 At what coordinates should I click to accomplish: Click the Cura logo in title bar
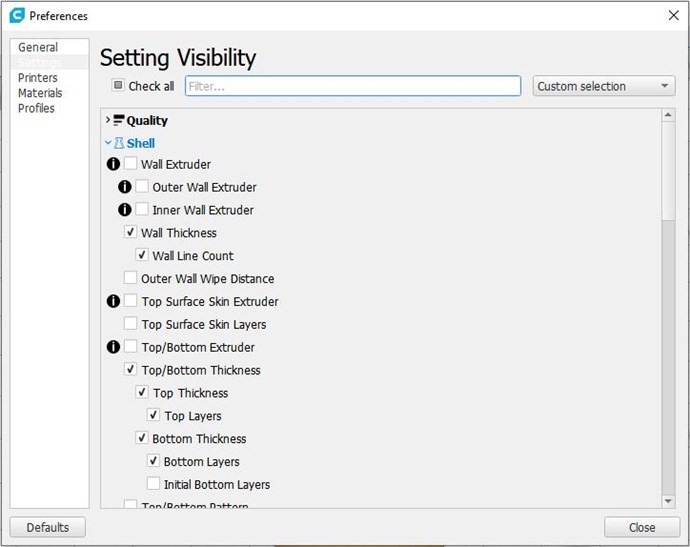pyautogui.click(x=16, y=16)
